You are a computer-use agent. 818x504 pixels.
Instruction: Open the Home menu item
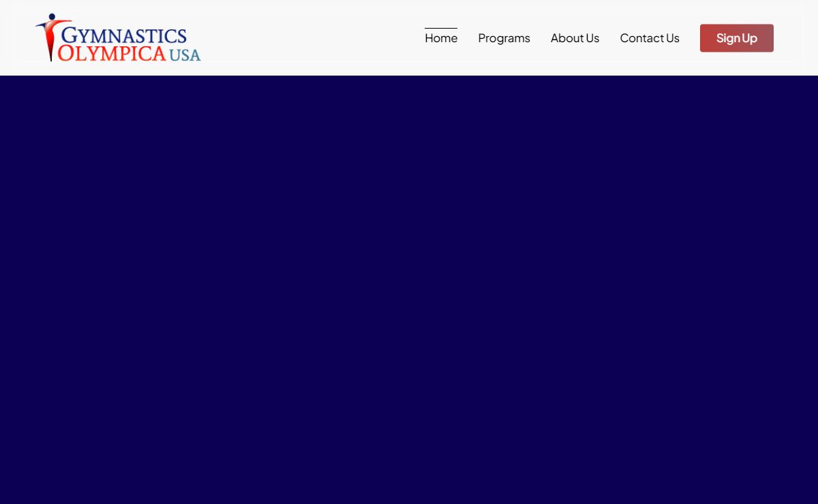pos(441,38)
